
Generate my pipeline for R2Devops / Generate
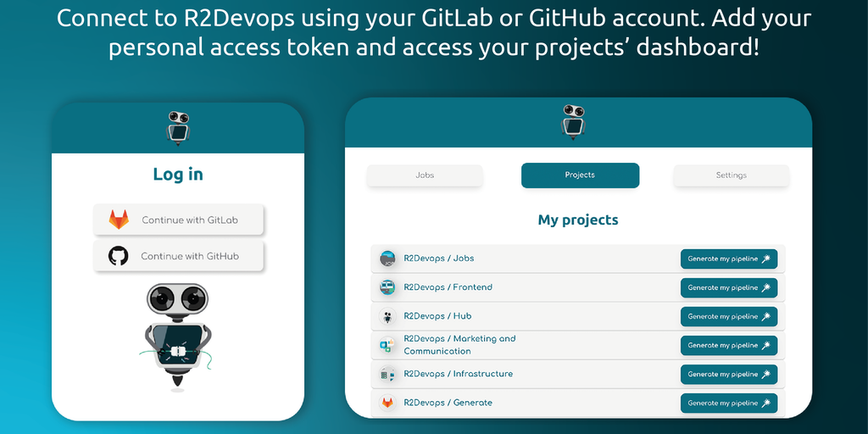[729, 403]
